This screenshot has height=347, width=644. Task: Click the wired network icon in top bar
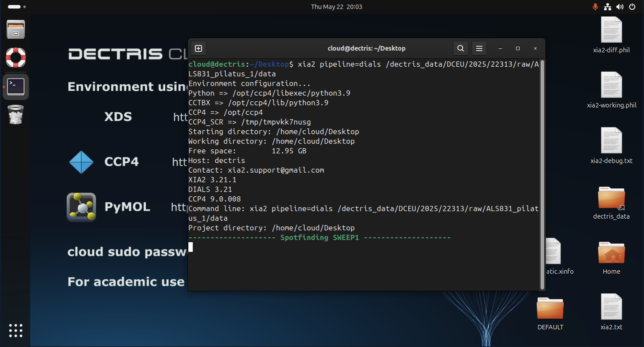click(607, 7)
